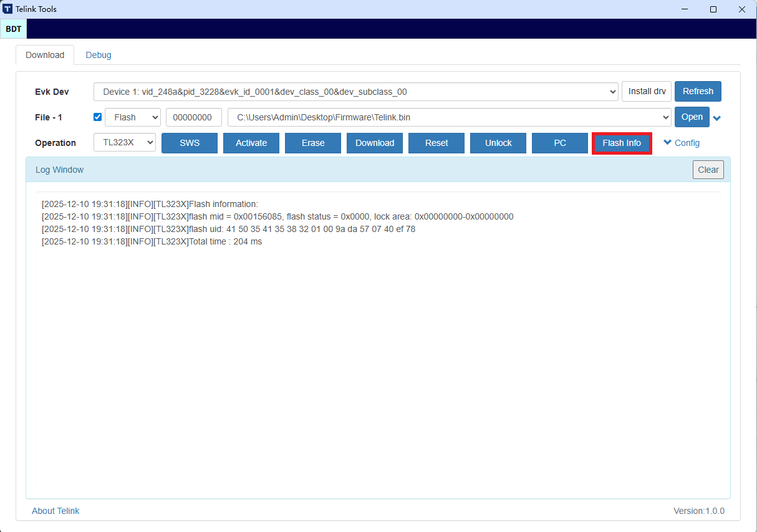Switch to the Debug tab
Viewport: 757px width, 532px height.
[x=99, y=55]
